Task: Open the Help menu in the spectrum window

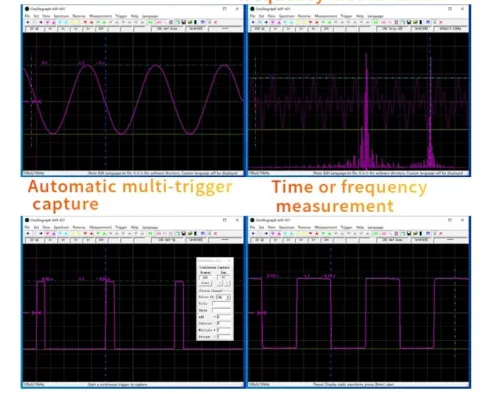Action: pyautogui.click(x=360, y=16)
